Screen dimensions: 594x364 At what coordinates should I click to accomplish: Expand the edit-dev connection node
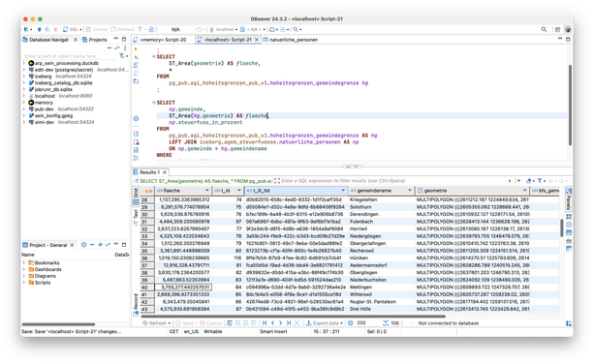pos(24,70)
